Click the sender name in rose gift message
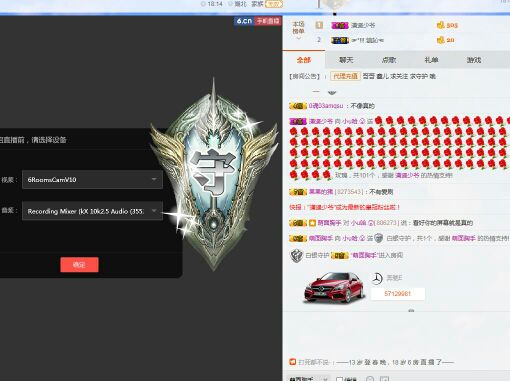 [321, 121]
